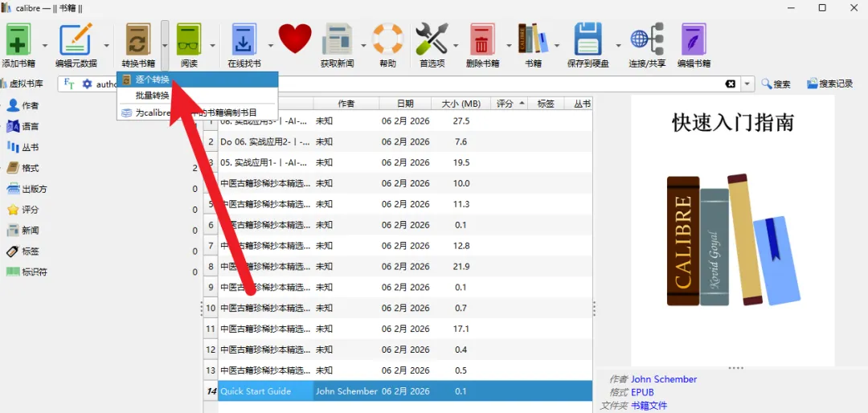This screenshot has height=413, width=868.
Task: Click row number 11 header
Action: pyautogui.click(x=210, y=329)
